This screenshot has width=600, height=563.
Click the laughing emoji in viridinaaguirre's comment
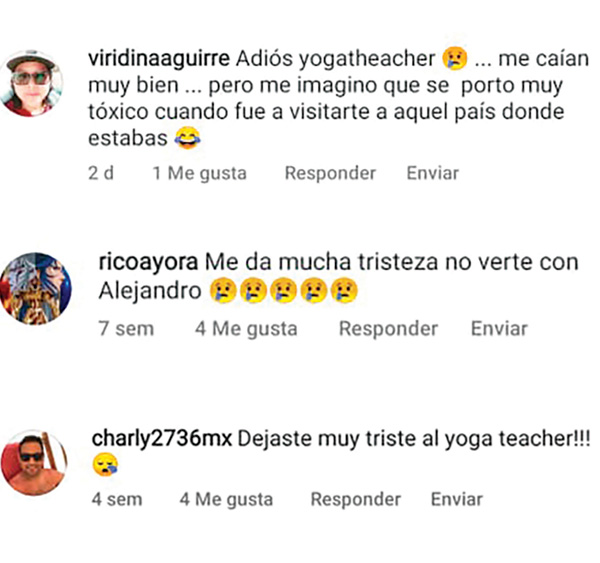188,138
